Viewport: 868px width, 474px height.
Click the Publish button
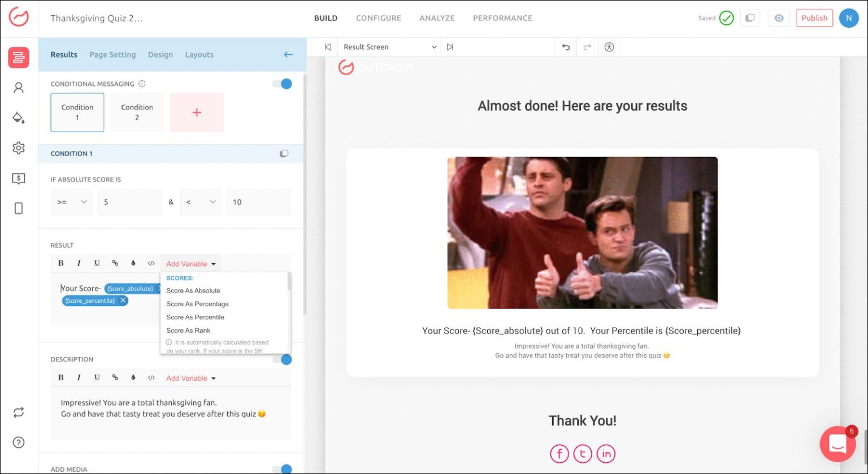point(814,18)
